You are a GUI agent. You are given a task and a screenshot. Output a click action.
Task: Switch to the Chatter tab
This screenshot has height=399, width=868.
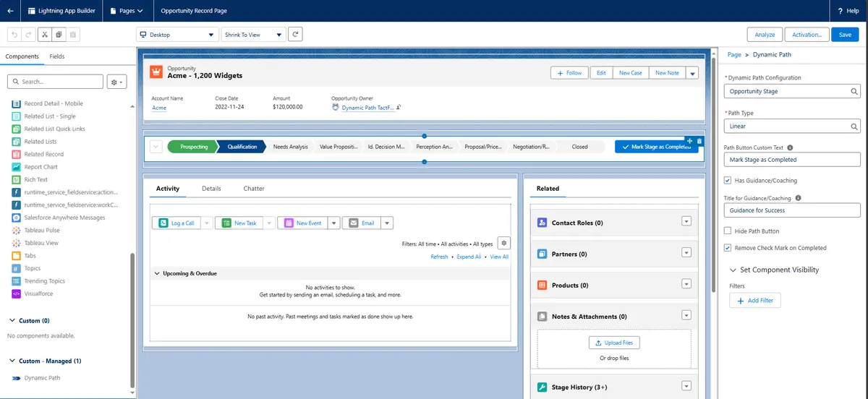254,189
